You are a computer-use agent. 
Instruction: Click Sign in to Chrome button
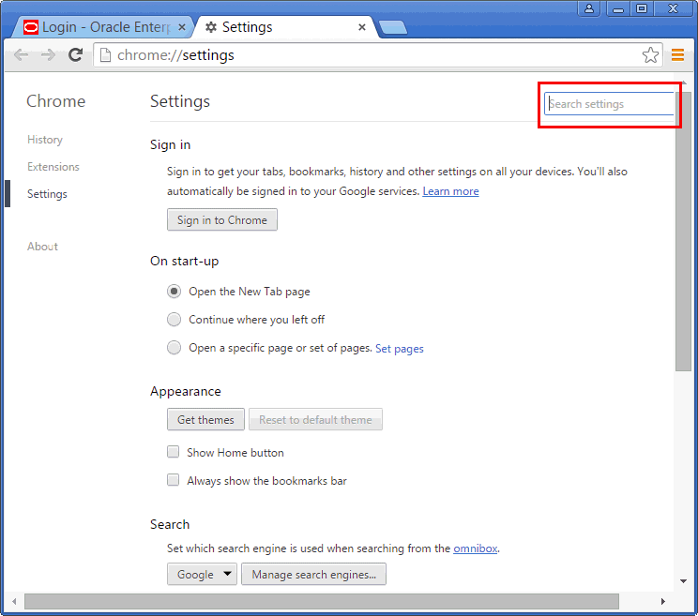(222, 219)
